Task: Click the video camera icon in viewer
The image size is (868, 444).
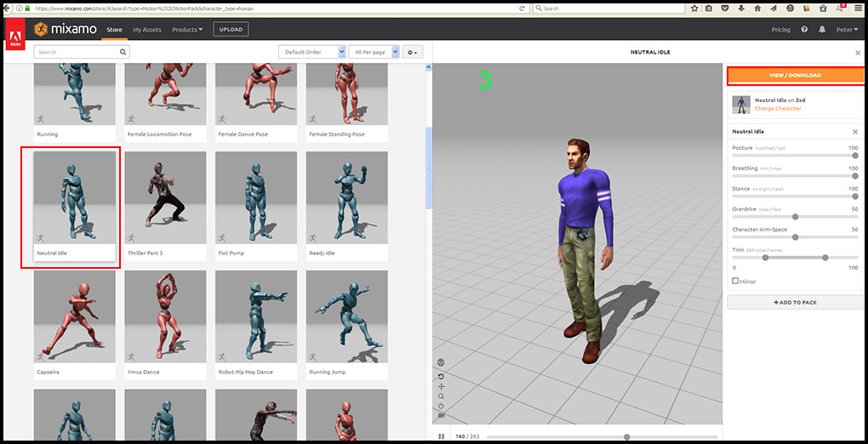Action: coord(441,416)
